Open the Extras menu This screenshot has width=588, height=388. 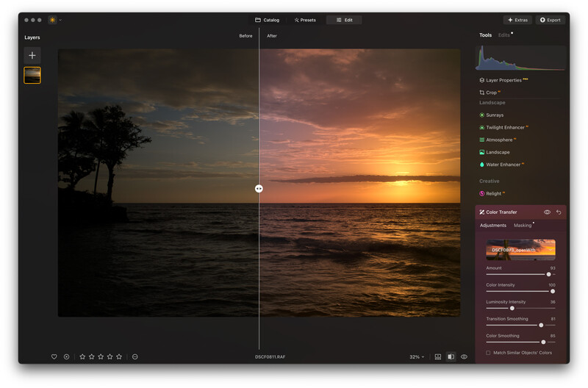(517, 21)
